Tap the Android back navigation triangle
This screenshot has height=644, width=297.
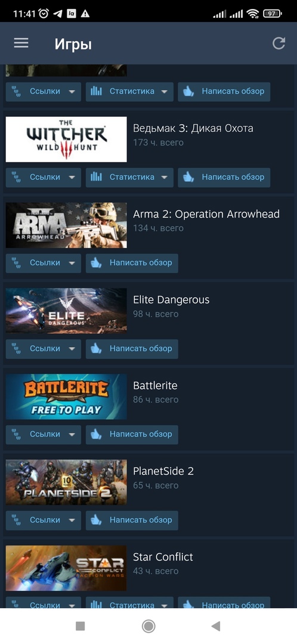click(216, 626)
